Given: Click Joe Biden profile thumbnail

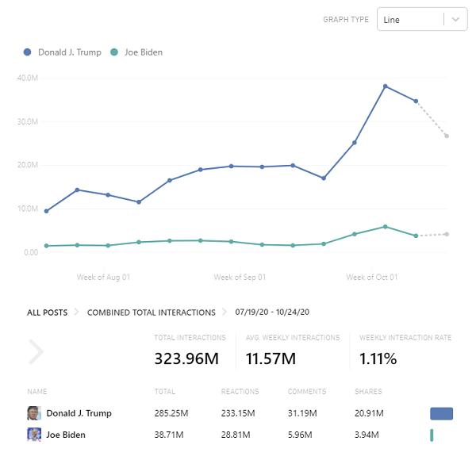Looking at the screenshot, I should (34, 435).
